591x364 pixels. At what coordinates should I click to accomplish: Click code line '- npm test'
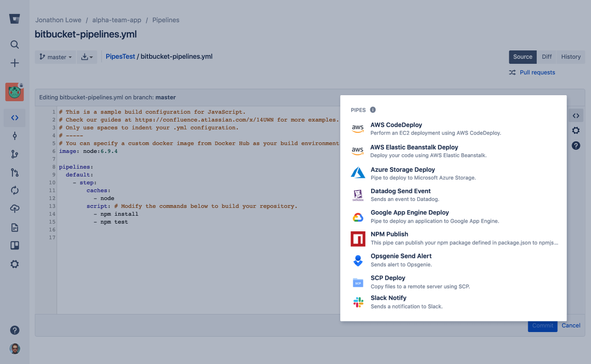pos(111,222)
